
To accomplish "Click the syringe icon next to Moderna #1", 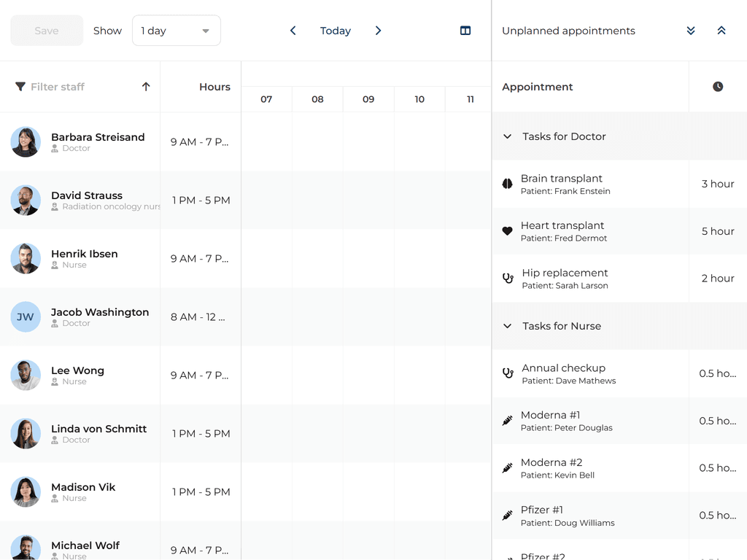I will pyautogui.click(x=508, y=421).
